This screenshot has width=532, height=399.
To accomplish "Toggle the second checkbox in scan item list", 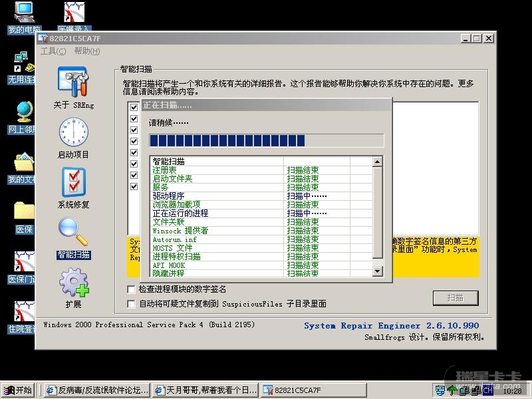I will tap(134, 118).
